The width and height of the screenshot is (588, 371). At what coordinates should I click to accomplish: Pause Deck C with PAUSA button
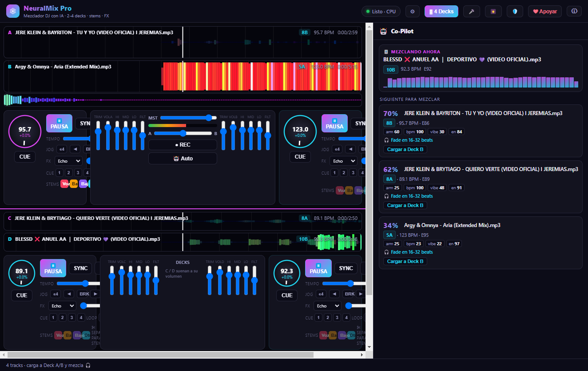coord(53,268)
